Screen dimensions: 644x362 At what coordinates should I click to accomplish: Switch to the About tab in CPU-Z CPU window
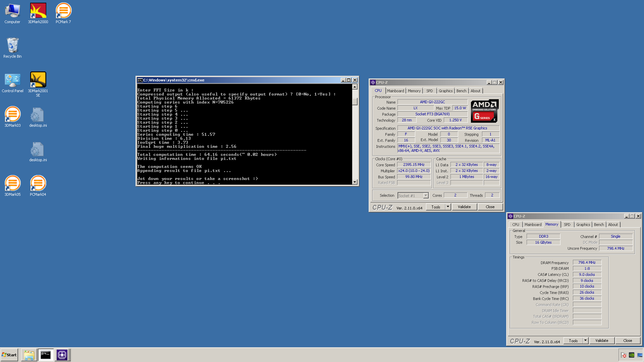click(x=475, y=91)
